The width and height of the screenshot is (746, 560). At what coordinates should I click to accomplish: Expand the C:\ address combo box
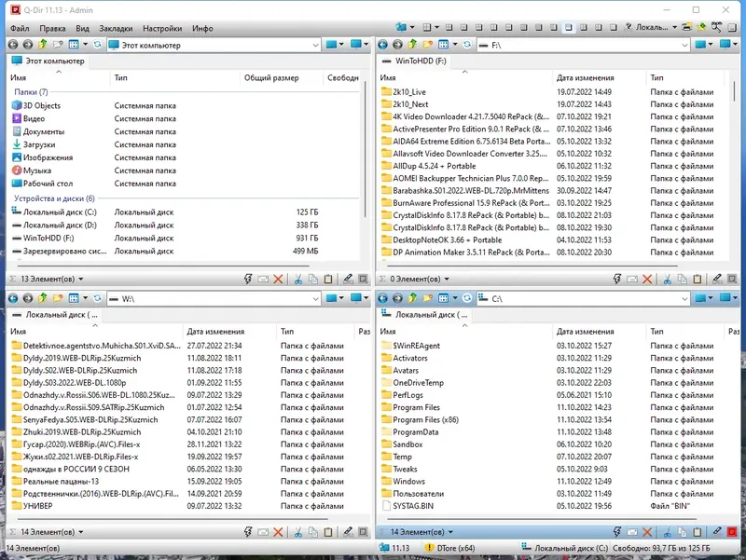684,298
